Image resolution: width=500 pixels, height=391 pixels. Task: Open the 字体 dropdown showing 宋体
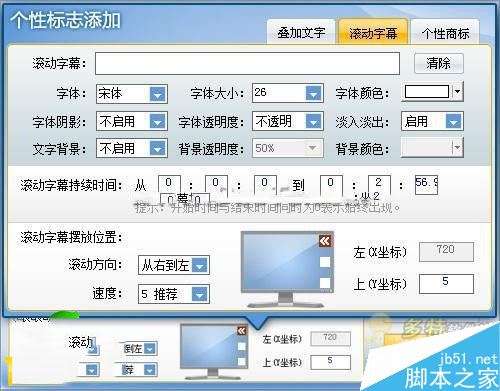point(132,93)
